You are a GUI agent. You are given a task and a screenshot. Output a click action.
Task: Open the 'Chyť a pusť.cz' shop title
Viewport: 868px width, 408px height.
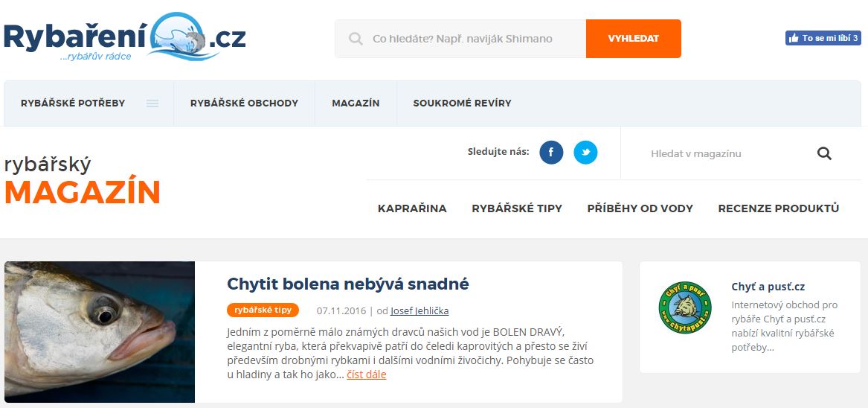coord(768,287)
